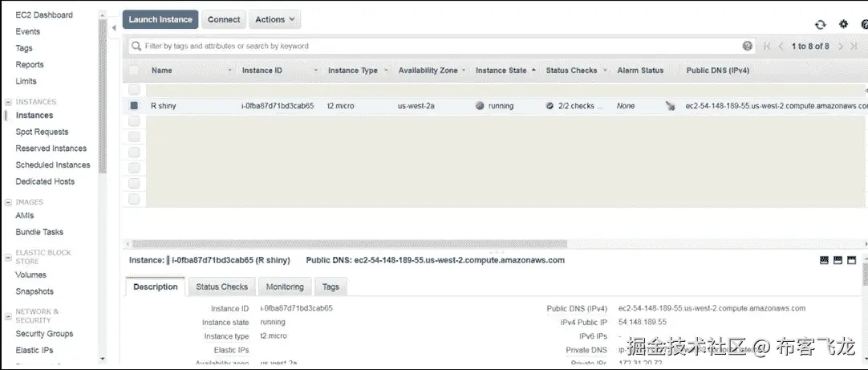Open the Instance ID column filter arrow
Screen dimensions: 868x370
click(316, 71)
